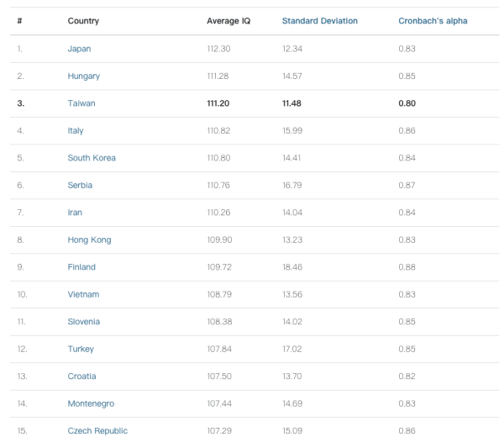Open the Vietnam country link

[83, 294]
